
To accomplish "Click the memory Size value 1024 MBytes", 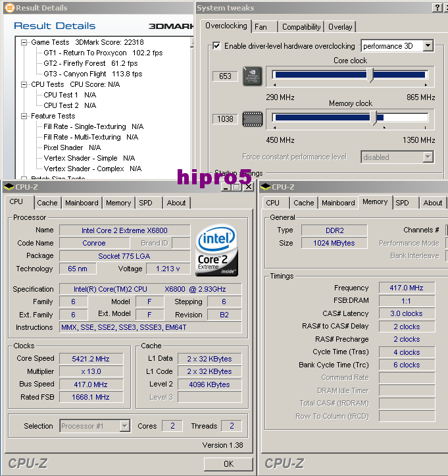I will 334,243.
